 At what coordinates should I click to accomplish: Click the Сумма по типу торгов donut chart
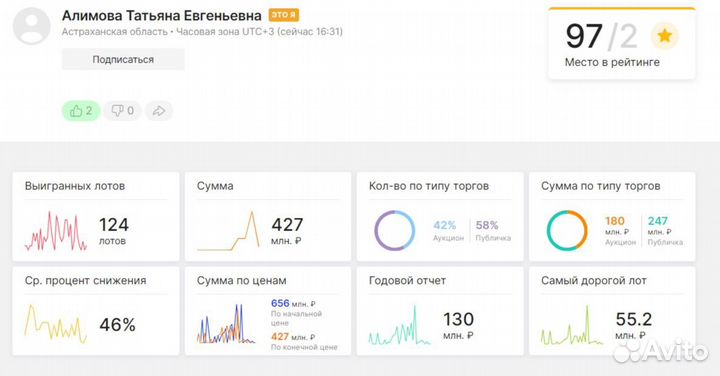point(567,230)
